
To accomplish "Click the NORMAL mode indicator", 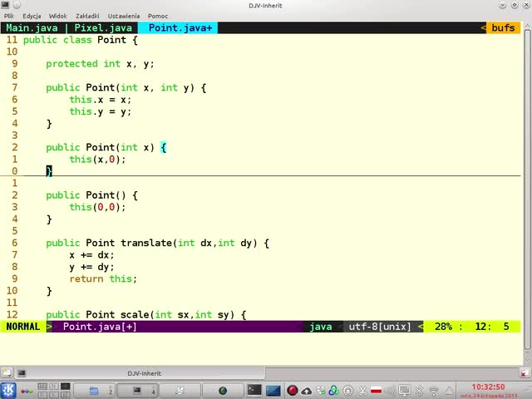I will (x=23, y=327).
